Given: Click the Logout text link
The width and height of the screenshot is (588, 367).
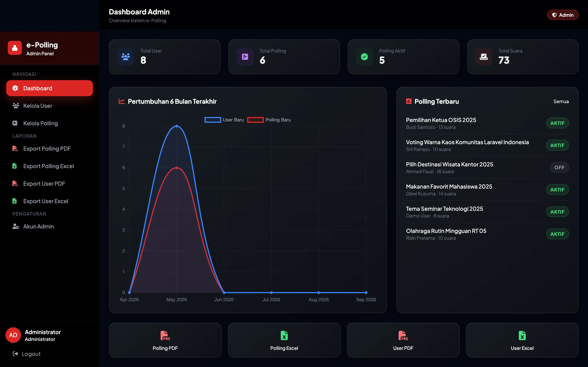Looking at the screenshot, I should pos(31,354).
